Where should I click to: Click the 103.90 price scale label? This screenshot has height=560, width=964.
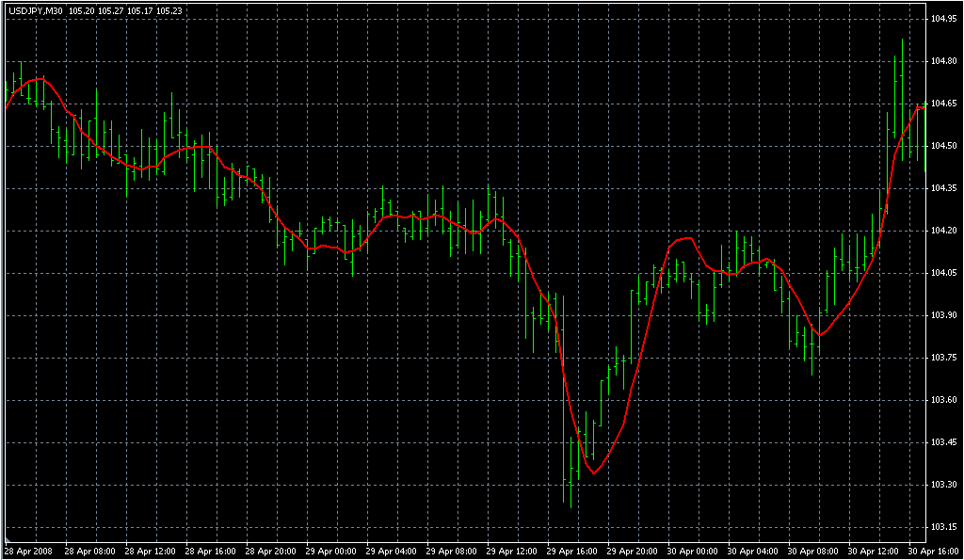[x=943, y=315]
